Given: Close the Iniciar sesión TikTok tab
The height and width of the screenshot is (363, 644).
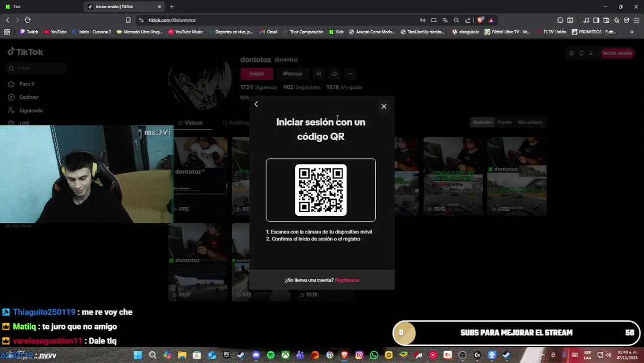Looking at the screenshot, I should coord(159,7).
